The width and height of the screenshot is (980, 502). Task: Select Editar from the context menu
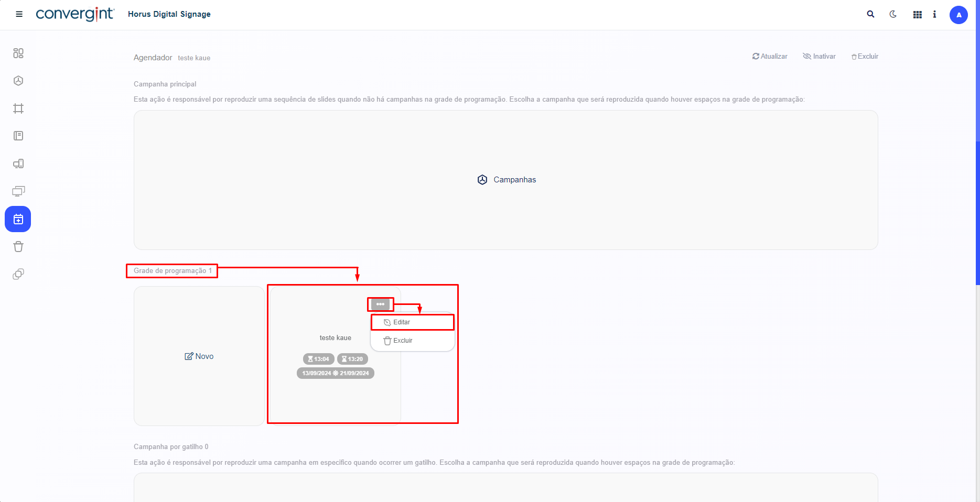(x=401, y=322)
